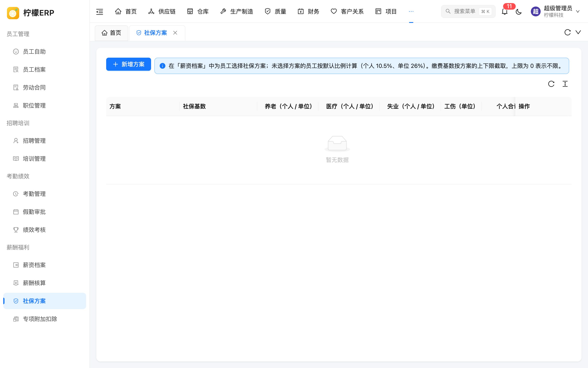Open 考勤管理 in sidebar
The width and height of the screenshot is (588, 368).
[45, 194]
